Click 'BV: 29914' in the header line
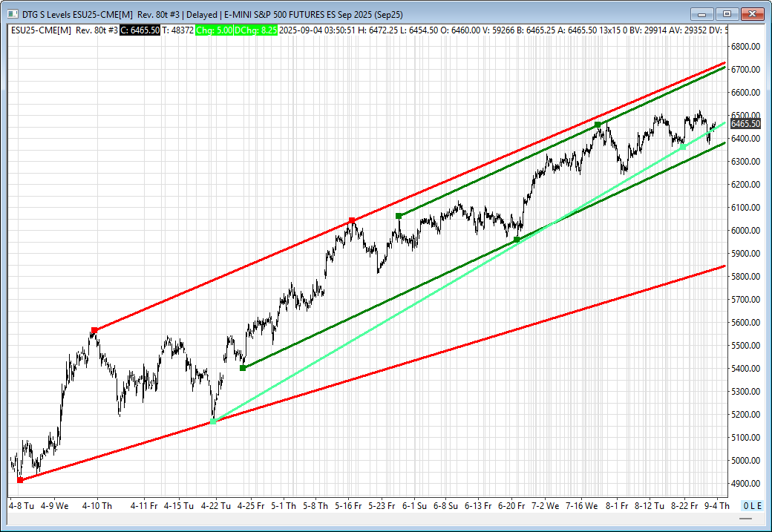This screenshot has height=532, width=772. 648,30
